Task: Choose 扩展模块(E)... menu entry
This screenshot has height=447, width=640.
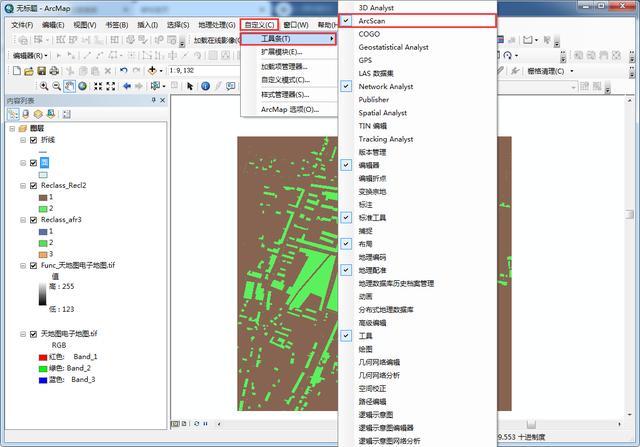Action: click(288, 52)
